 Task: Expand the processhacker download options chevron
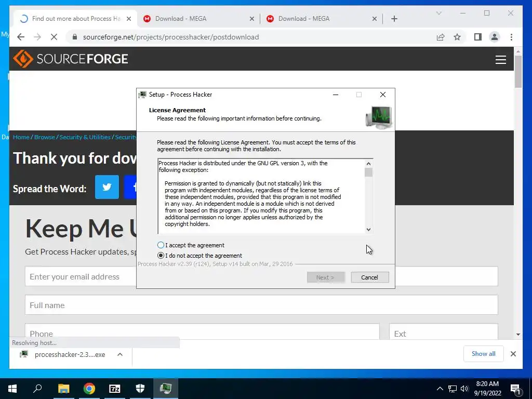(120, 354)
